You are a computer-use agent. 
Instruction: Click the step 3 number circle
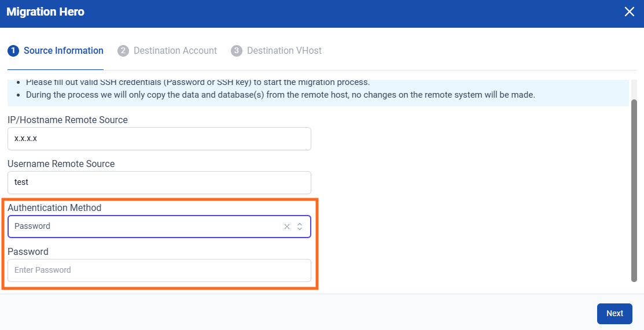pos(236,51)
